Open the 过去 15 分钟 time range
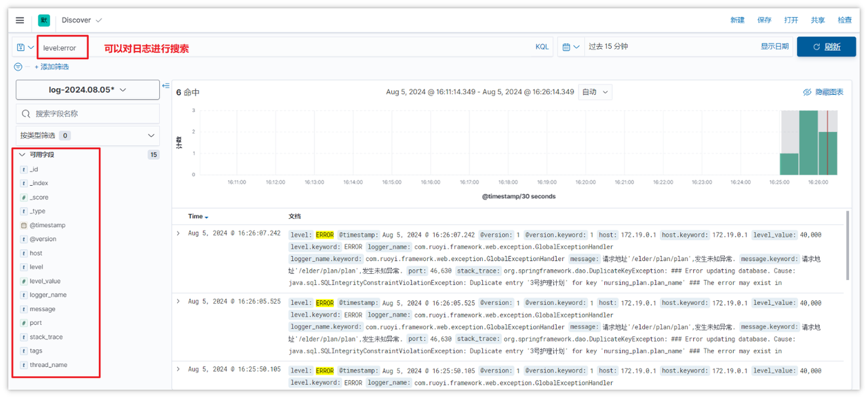Image resolution: width=868 pixels, height=398 pixels. pyautogui.click(x=608, y=47)
